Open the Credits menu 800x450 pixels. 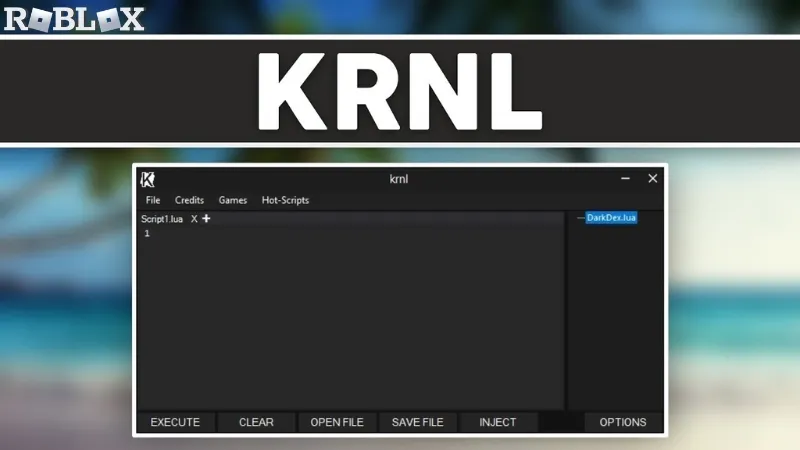point(189,200)
